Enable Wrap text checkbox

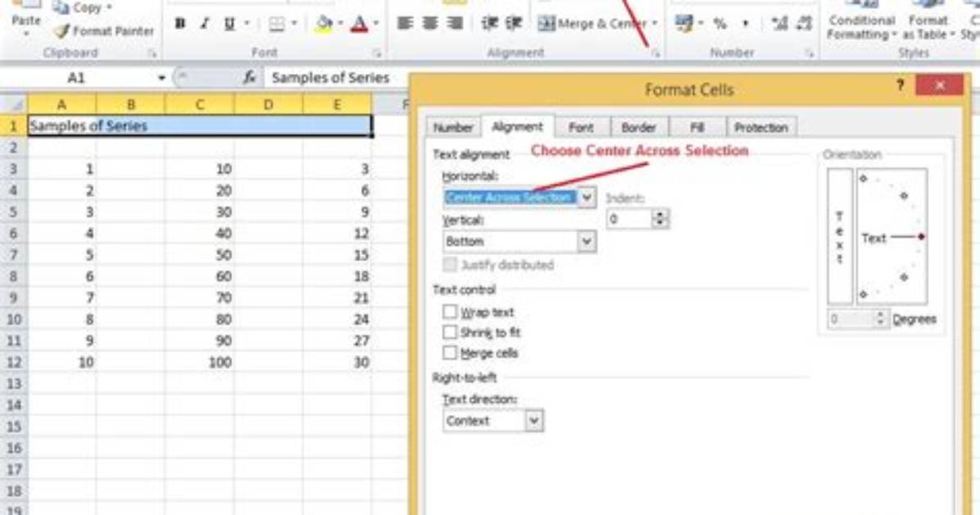pos(449,311)
